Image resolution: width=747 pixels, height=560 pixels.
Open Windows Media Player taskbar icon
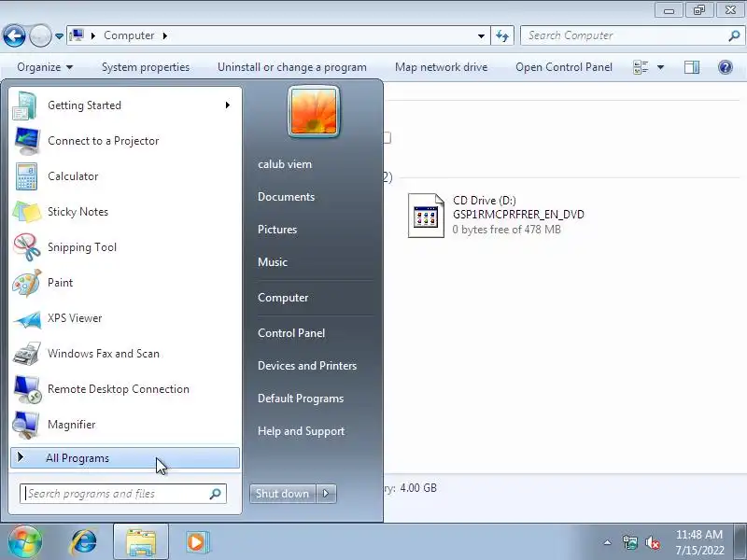click(197, 542)
